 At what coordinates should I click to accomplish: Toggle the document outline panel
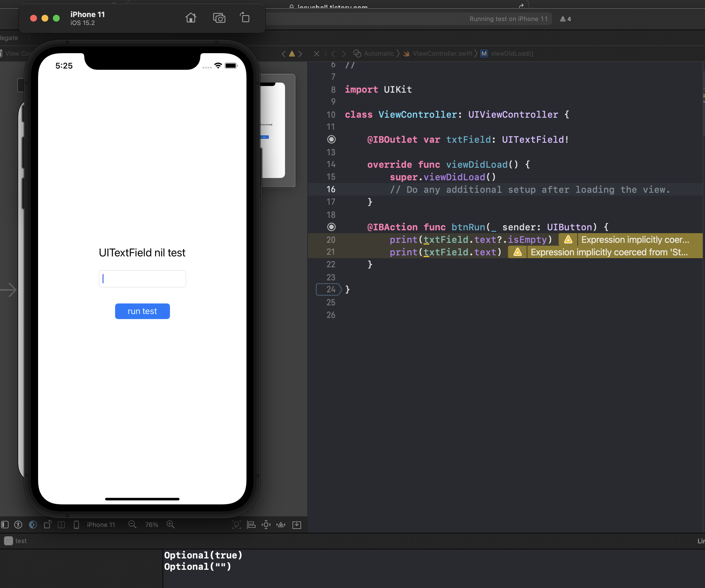5,525
